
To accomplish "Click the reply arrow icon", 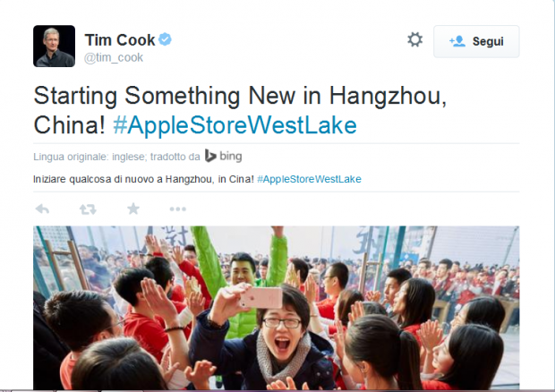I will tap(42, 209).
